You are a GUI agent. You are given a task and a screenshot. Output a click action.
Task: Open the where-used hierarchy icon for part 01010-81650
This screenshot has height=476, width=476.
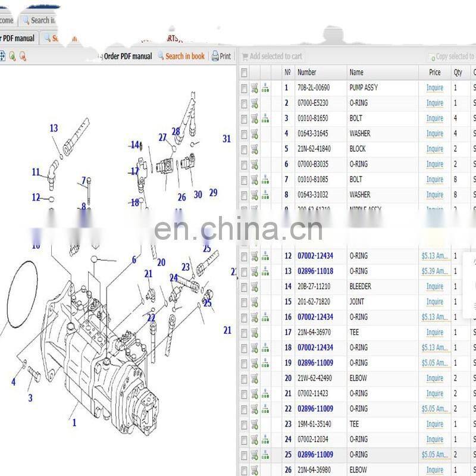(265, 118)
